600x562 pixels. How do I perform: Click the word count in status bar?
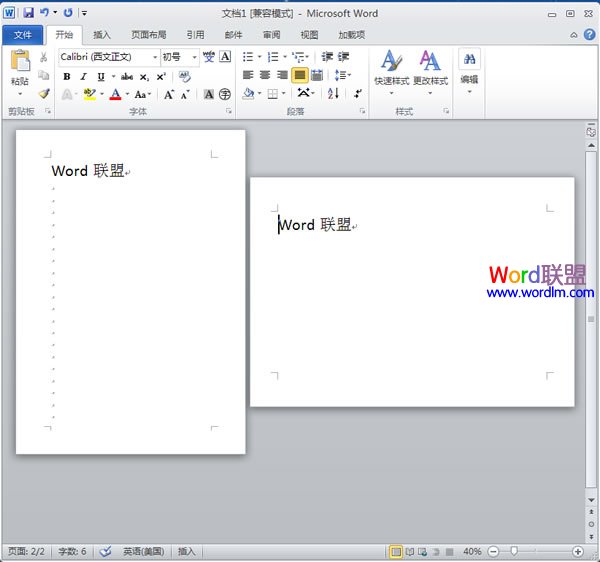pyautogui.click(x=72, y=551)
